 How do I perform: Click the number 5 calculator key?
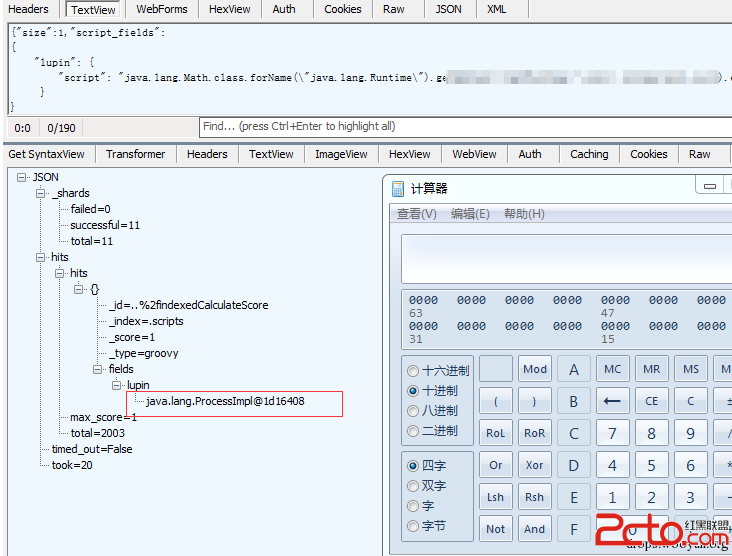coord(651,465)
